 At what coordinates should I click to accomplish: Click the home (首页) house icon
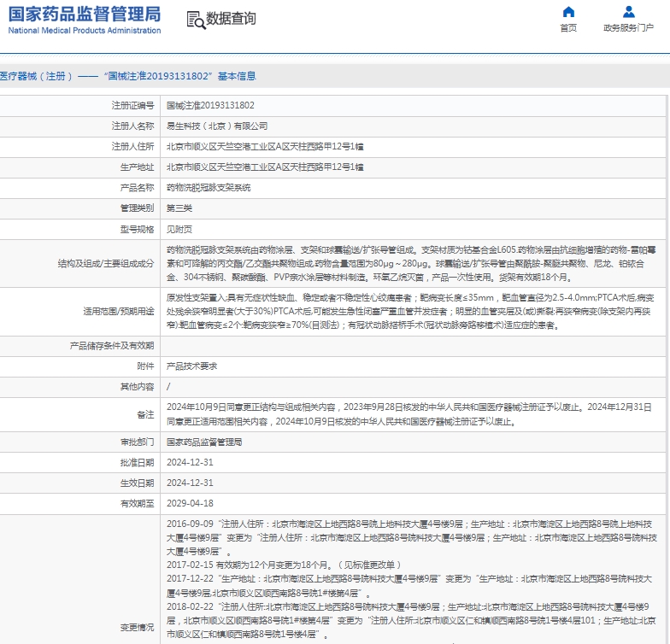coord(568,12)
